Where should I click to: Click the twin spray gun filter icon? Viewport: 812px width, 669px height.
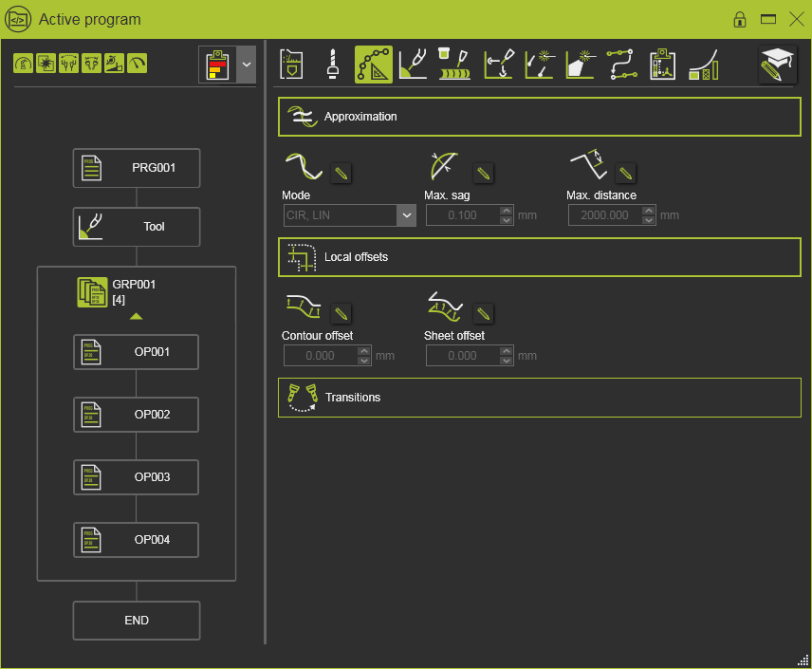[92, 64]
